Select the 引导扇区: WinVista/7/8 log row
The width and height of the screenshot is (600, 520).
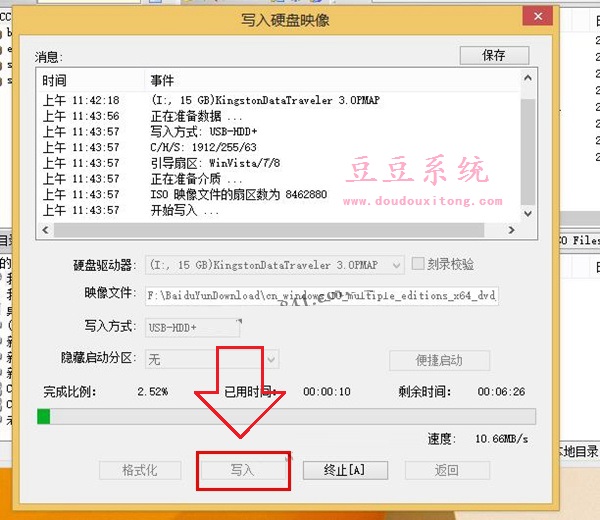tap(279, 163)
